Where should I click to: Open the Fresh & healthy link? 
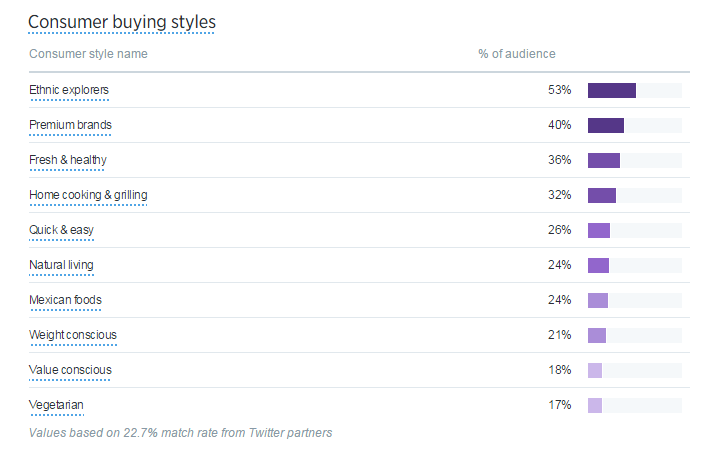68,160
